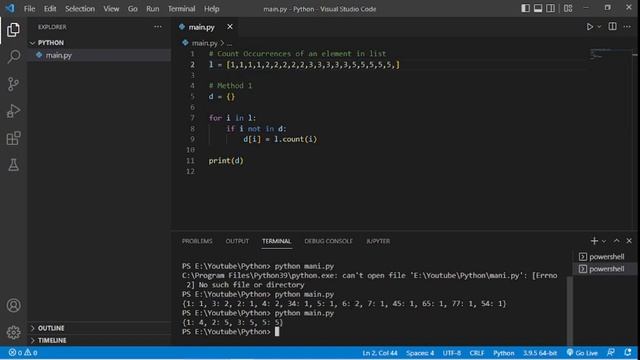Screen dimensions: 640x360
Task: Switch to the OUTPUT panel tab
Action: pyautogui.click(x=237, y=241)
